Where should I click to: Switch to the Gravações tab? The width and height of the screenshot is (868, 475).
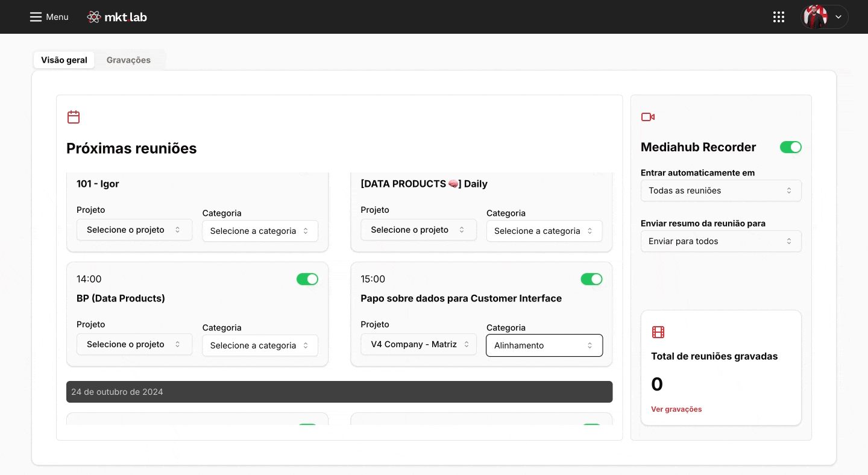128,60
